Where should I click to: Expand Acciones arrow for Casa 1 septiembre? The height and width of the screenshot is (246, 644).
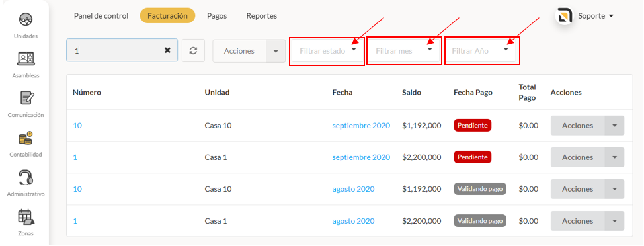pos(614,157)
